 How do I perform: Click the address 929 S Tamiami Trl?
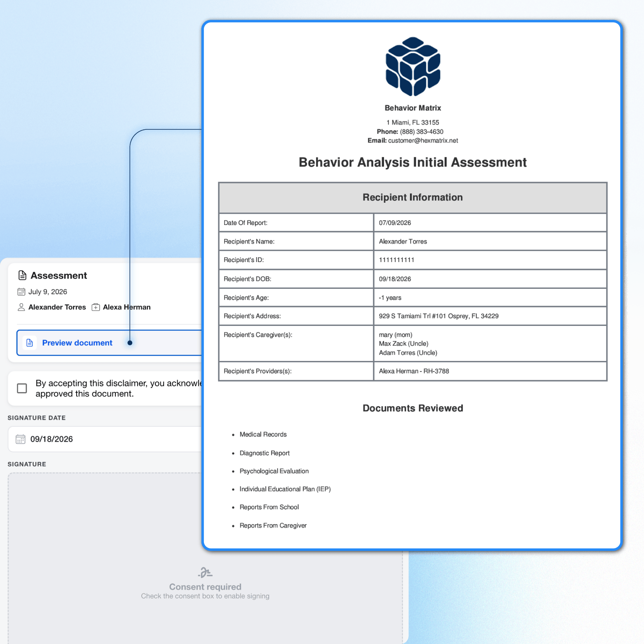[x=439, y=316]
